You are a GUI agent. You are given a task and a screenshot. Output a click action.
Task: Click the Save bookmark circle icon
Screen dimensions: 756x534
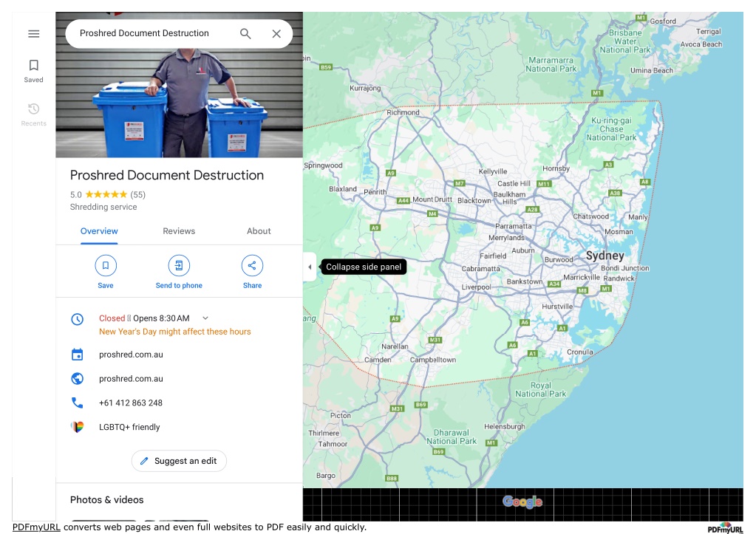[x=106, y=266]
